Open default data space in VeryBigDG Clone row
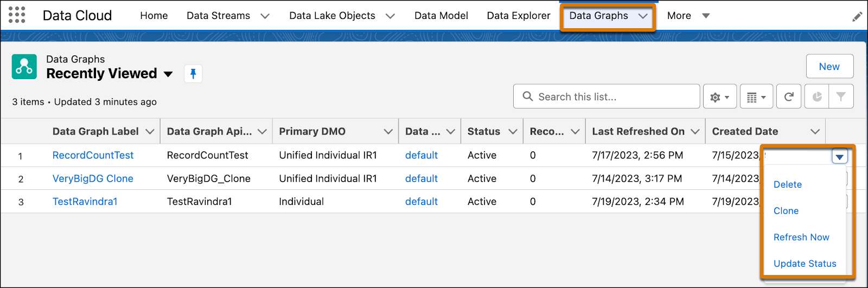The image size is (868, 288). pyautogui.click(x=422, y=178)
